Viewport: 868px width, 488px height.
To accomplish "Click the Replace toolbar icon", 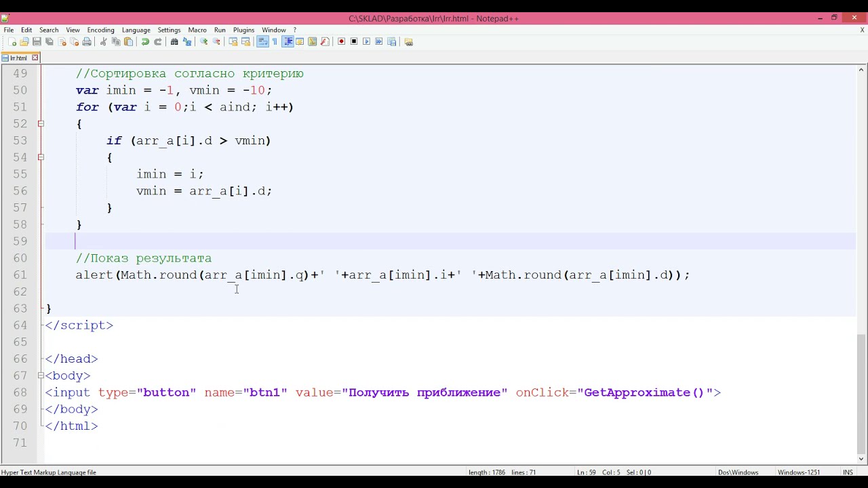I will 187,41.
